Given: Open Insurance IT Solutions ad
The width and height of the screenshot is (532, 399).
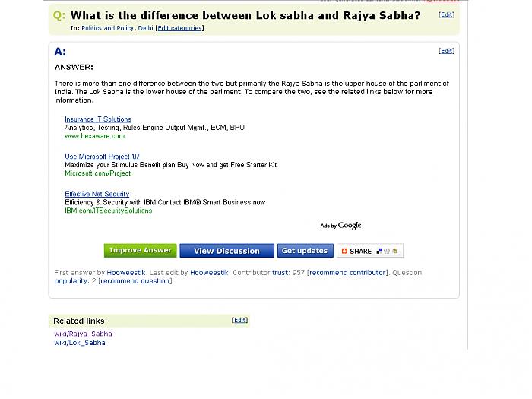Looking at the screenshot, I should click(x=98, y=119).
